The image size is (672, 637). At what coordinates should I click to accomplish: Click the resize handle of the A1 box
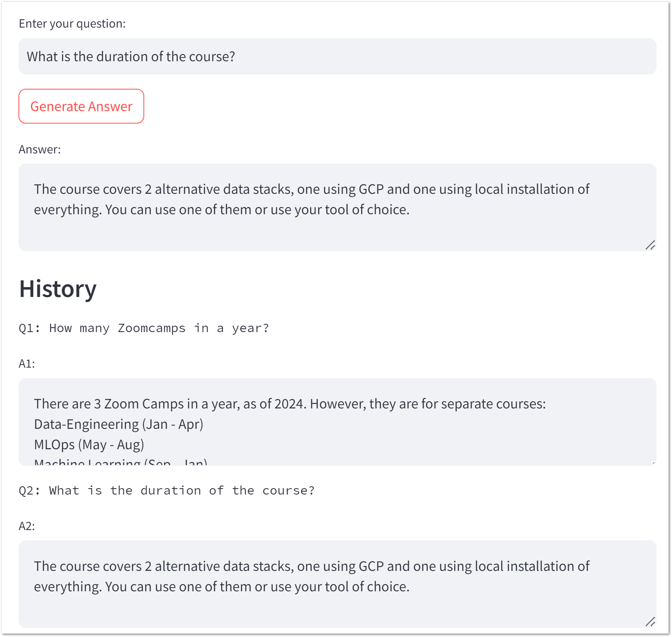[653, 462]
